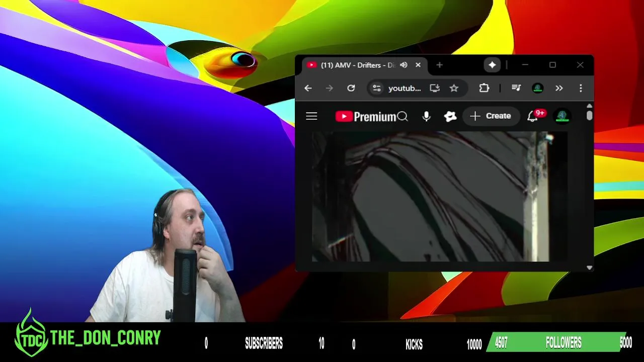644x362 pixels.
Task: Go back with browser back arrow
Action: point(308,88)
